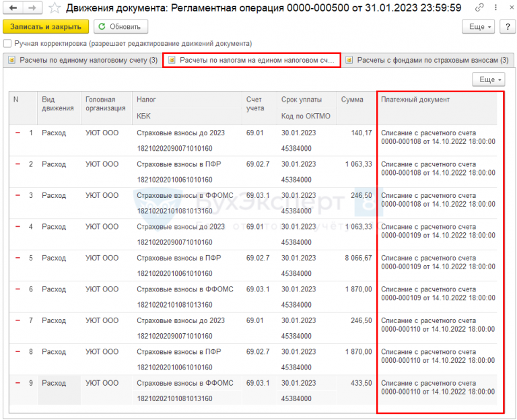Open Расчеты с фондами по страховым взносам tab
The width and height of the screenshot is (517, 420).
pyautogui.click(x=427, y=60)
